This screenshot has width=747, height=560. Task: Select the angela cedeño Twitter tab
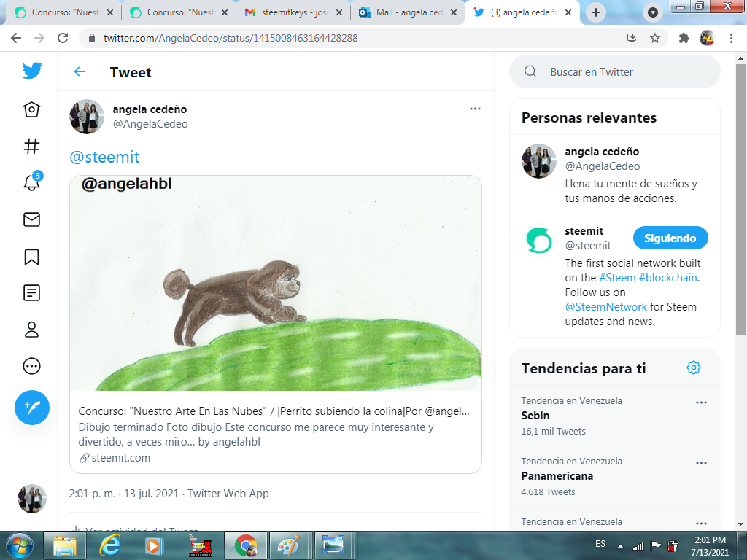pos(522,12)
